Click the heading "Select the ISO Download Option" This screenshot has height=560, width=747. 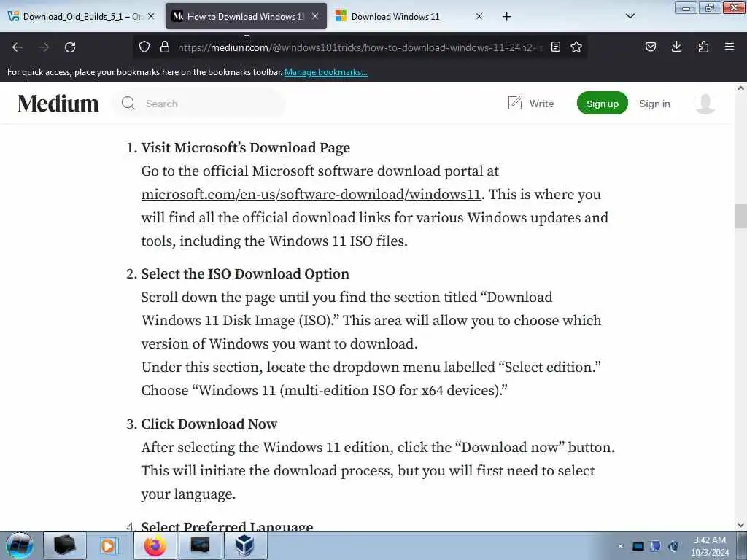coord(245,274)
